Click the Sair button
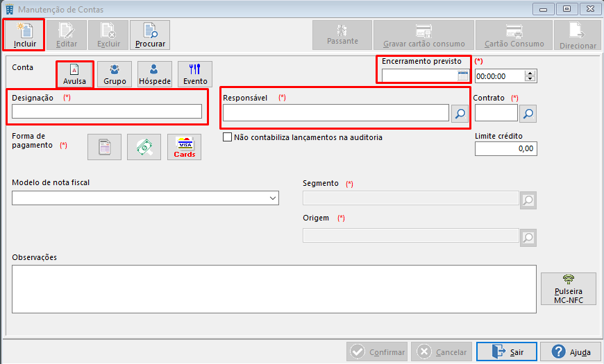 [x=507, y=352]
